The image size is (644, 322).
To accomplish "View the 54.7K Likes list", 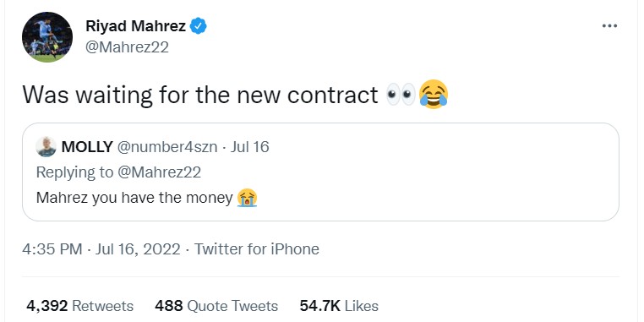I will coord(339,306).
